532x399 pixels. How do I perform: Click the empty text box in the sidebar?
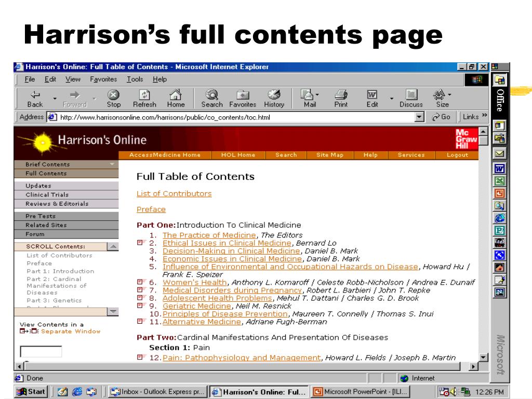click(x=41, y=351)
